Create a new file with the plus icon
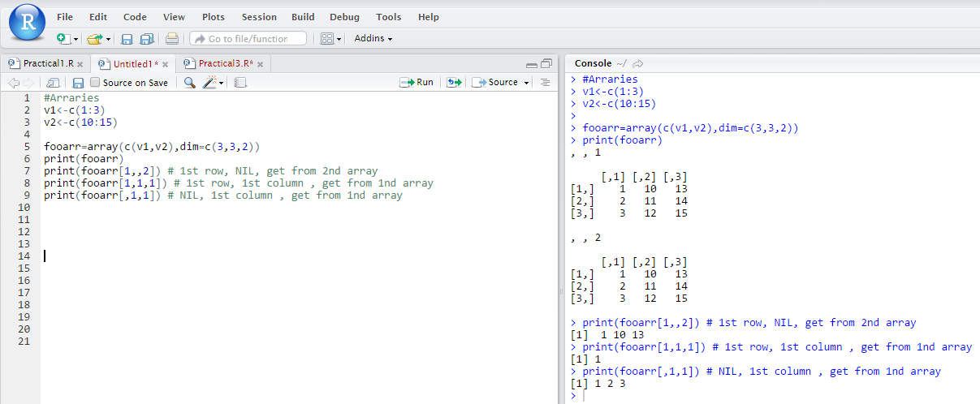Viewport: 980px width, 404px height. click(x=63, y=38)
